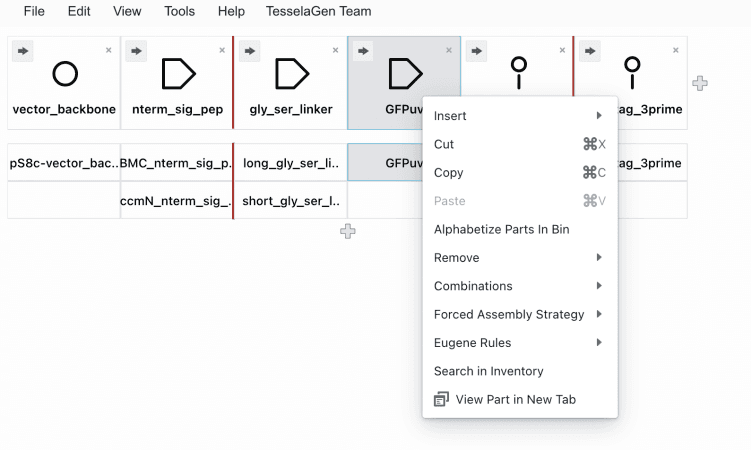Open the File menu

(34, 11)
